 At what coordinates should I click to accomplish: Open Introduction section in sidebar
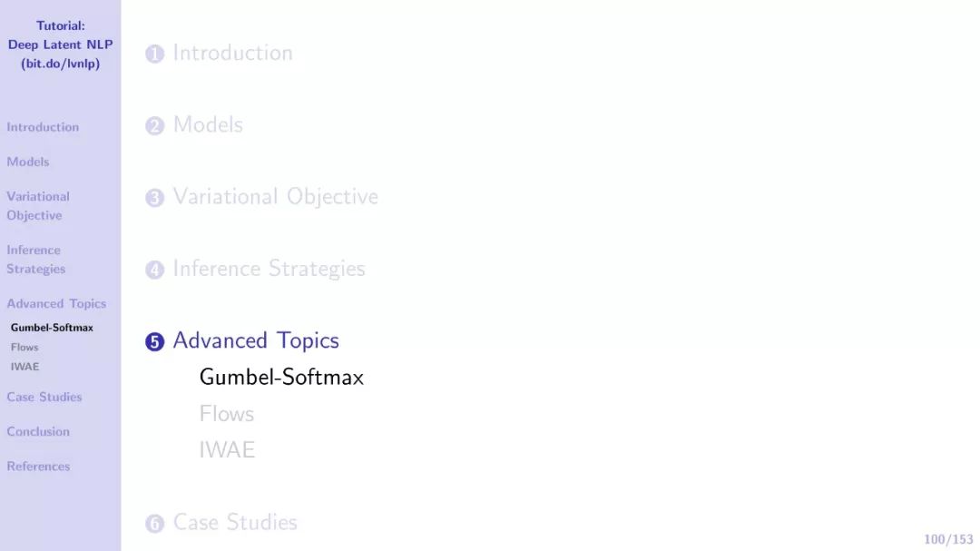click(x=43, y=127)
